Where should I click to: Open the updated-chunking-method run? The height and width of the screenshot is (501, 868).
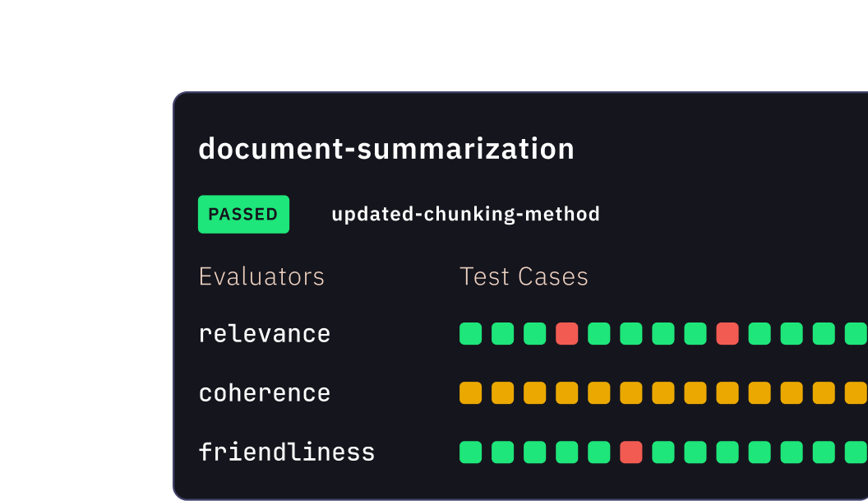(466, 214)
